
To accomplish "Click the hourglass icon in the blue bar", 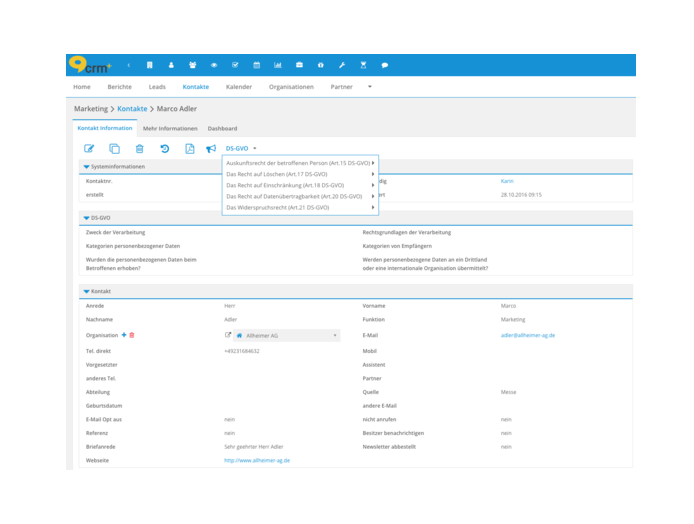I will click(x=363, y=65).
